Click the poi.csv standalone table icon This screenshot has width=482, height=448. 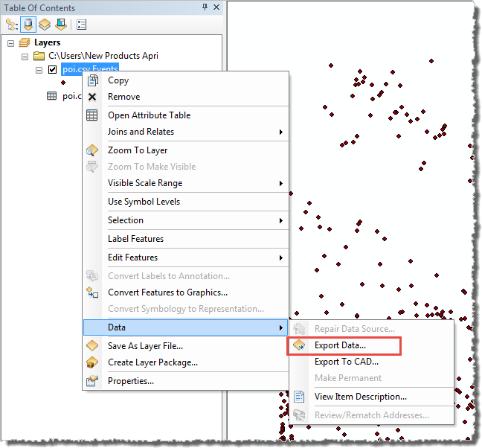pyautogui.click(x=51, y=96)
